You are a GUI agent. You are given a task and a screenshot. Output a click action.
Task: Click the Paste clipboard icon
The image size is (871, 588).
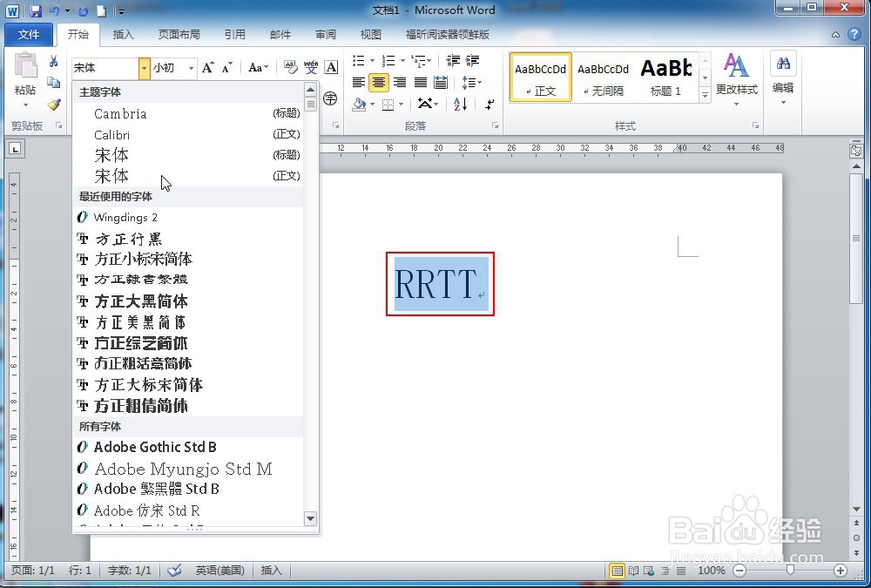(x=25, y=65)
